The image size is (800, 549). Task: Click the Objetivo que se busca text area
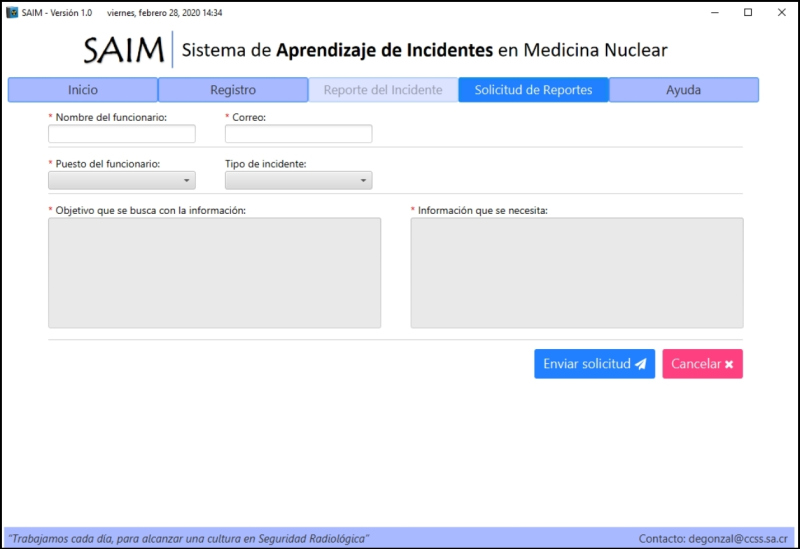click(x=214, y=272)
